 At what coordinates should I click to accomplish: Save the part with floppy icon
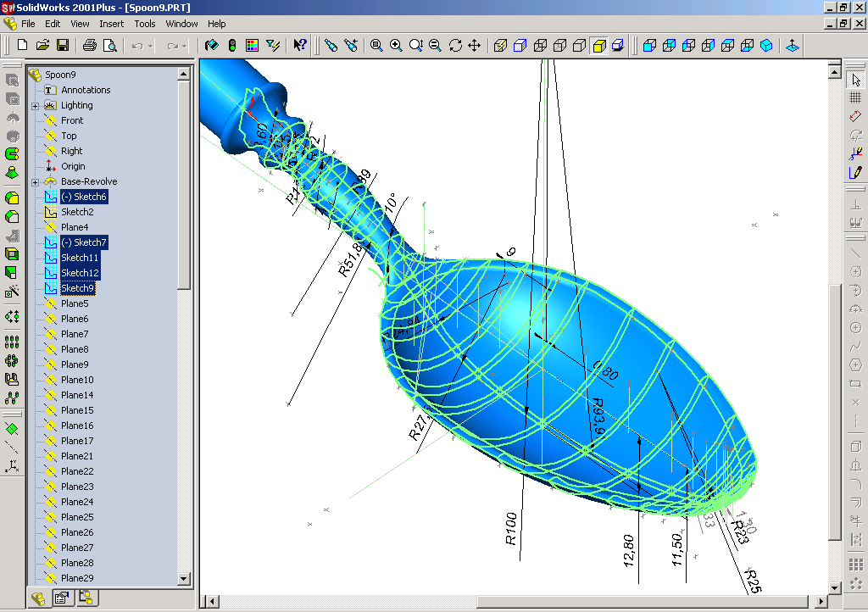click(x=63, y=46)
